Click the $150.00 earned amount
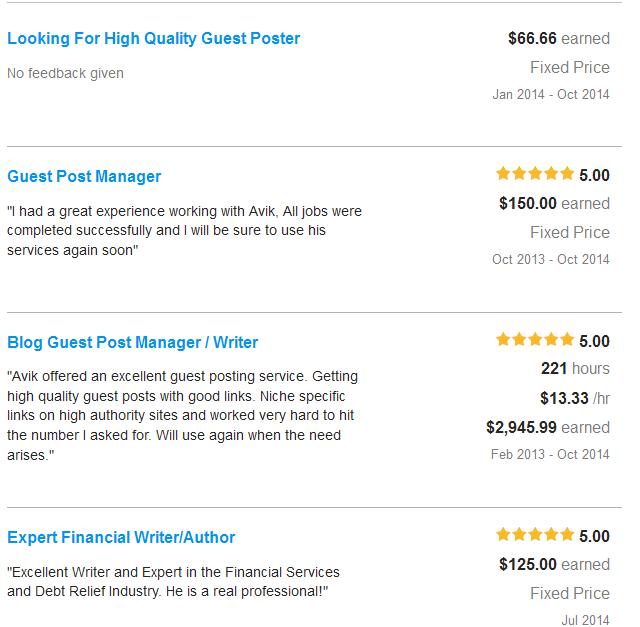This screenshot has height=627, width=640. [554, 204]
